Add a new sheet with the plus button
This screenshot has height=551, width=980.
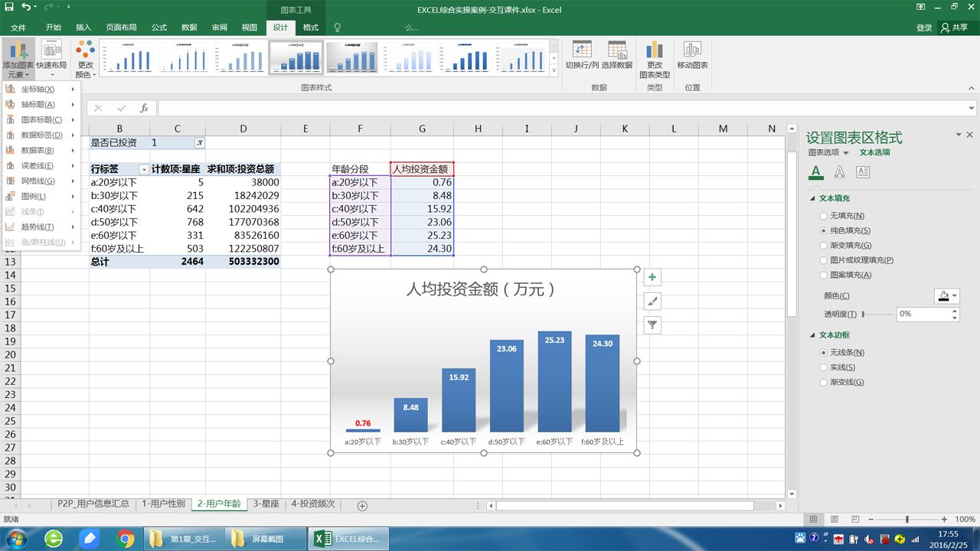click(x=363, y=505)
